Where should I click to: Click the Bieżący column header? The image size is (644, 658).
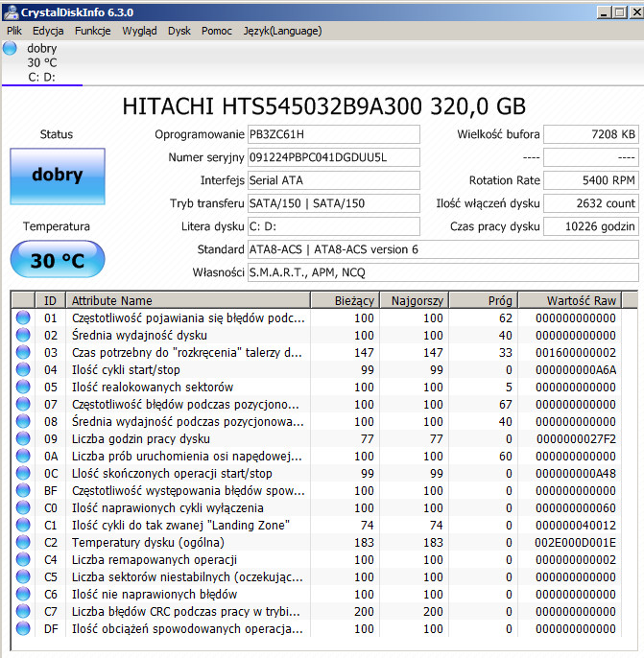[x=346, y=300]
